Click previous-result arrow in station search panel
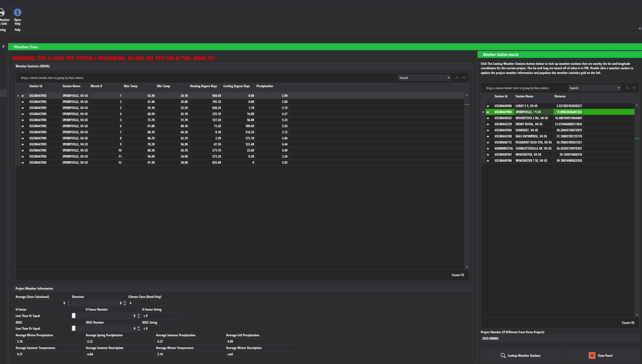Viewport: 642px width, 364px height. (x=627, y=88)
